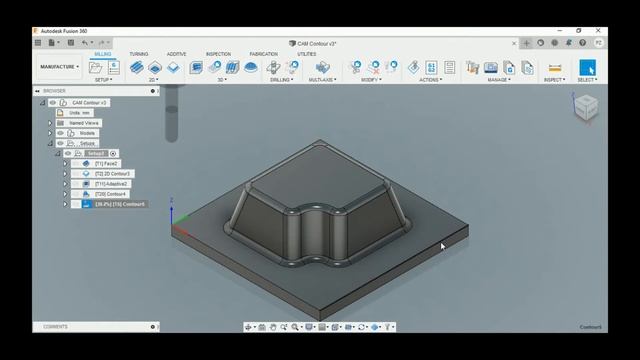Open the MODIFY dropdown menu
640x360 pixels.
pos(371,80)
